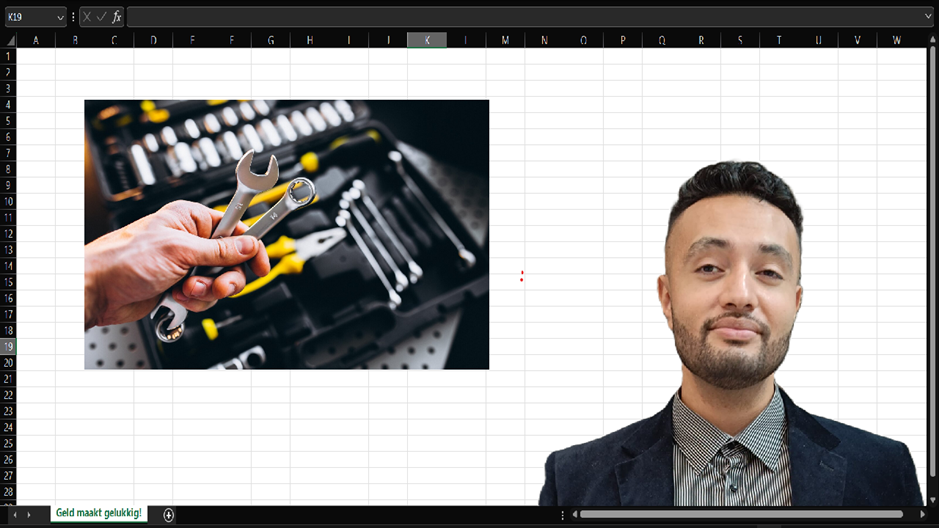Expand the formula bar with chevron
The image size is (939, 528).
928,17
